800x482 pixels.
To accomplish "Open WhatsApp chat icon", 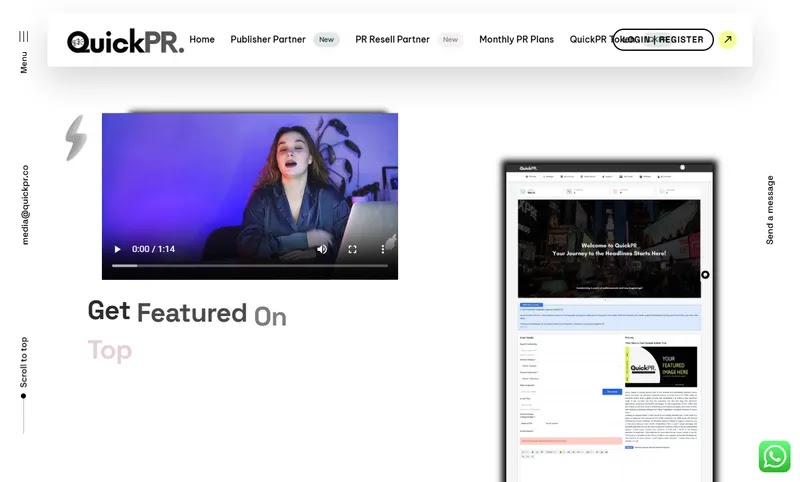I will click(774, 456).
